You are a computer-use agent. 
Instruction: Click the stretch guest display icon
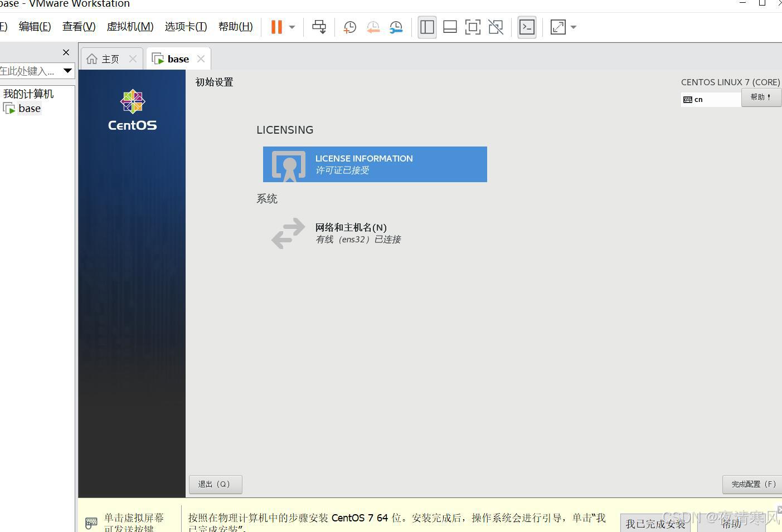(x=558, y=27)
